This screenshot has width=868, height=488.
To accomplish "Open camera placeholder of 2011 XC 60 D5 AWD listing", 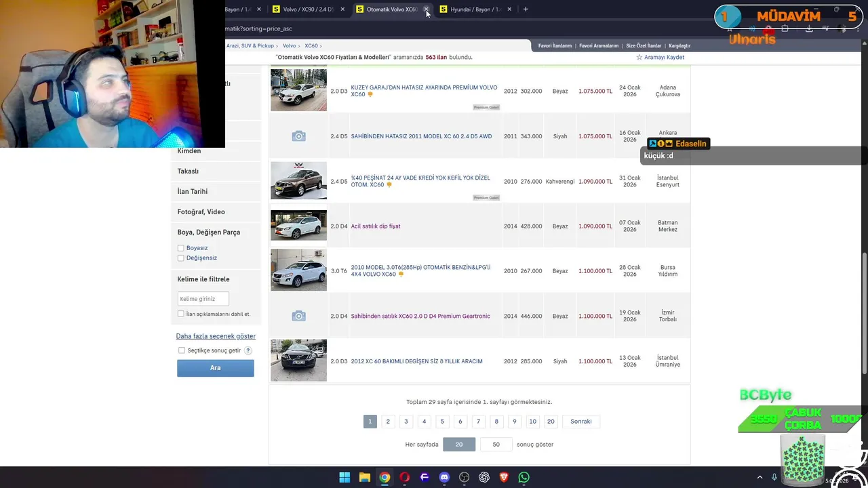I will pos(298,136).
